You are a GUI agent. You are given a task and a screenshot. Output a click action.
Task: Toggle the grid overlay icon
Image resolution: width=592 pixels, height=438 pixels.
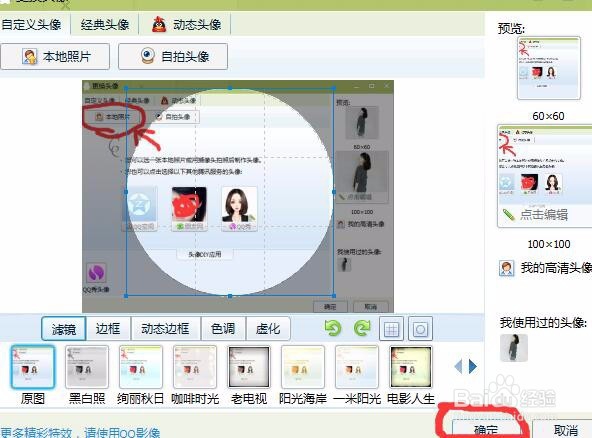click(x=391, y=329)
